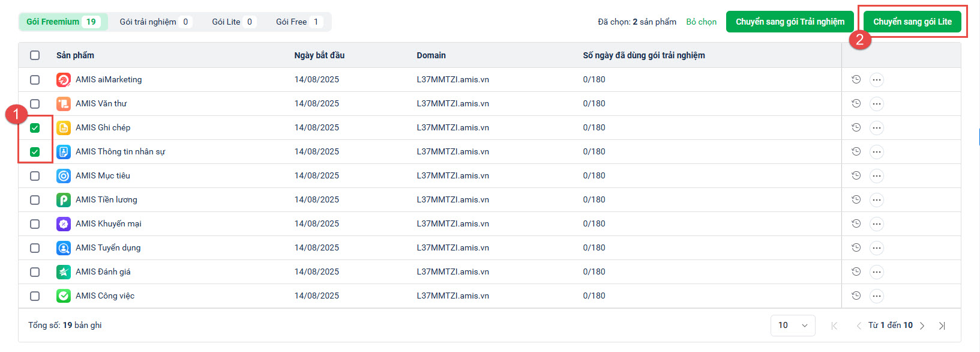Click the AMIS Mục tiêu product icon

(64, 176)
